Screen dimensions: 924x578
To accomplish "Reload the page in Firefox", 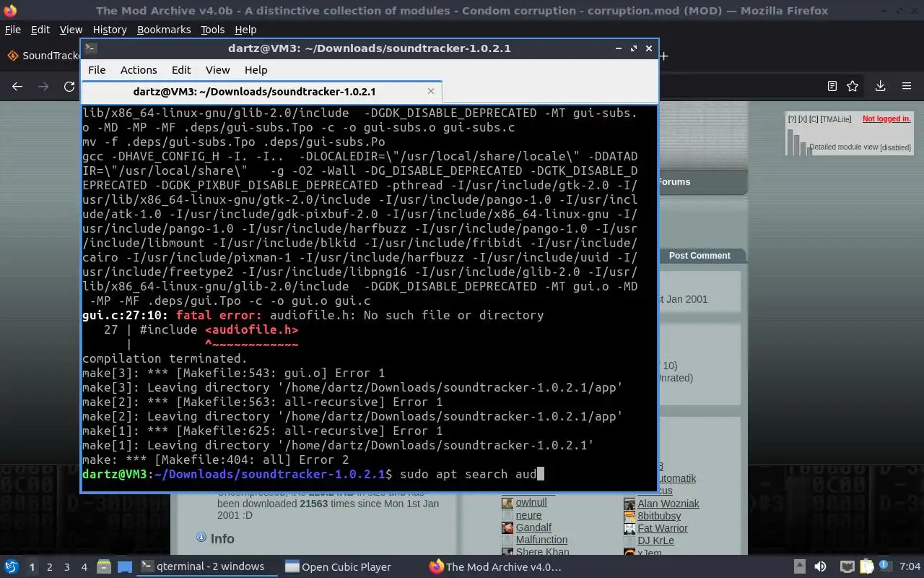I will click(x=69, y=86).
